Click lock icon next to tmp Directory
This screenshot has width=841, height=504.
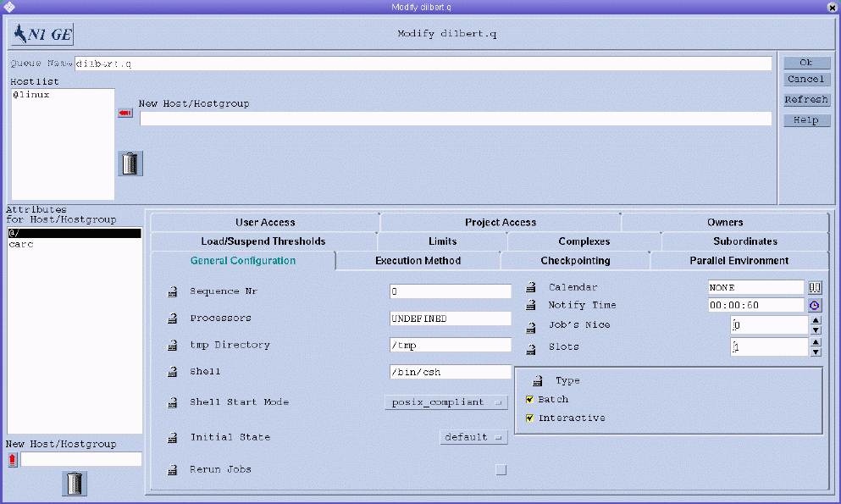(172, 346)
